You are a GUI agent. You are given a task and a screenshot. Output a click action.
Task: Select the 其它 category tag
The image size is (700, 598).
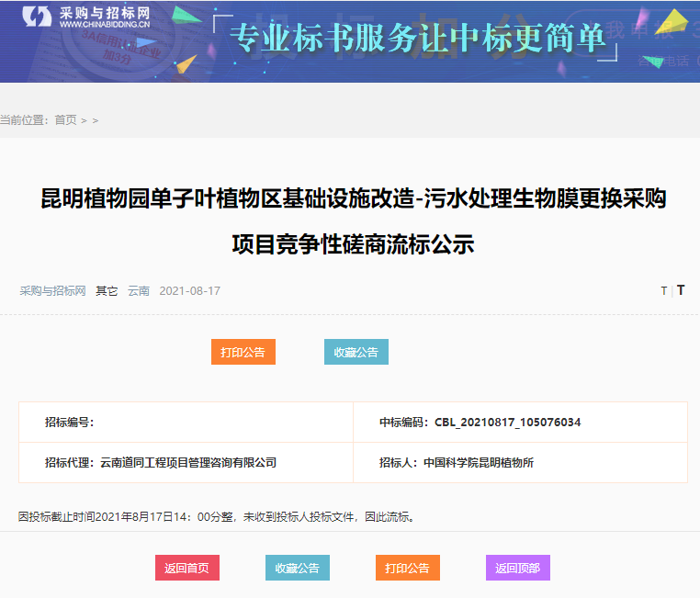click(x=107, y=291)
